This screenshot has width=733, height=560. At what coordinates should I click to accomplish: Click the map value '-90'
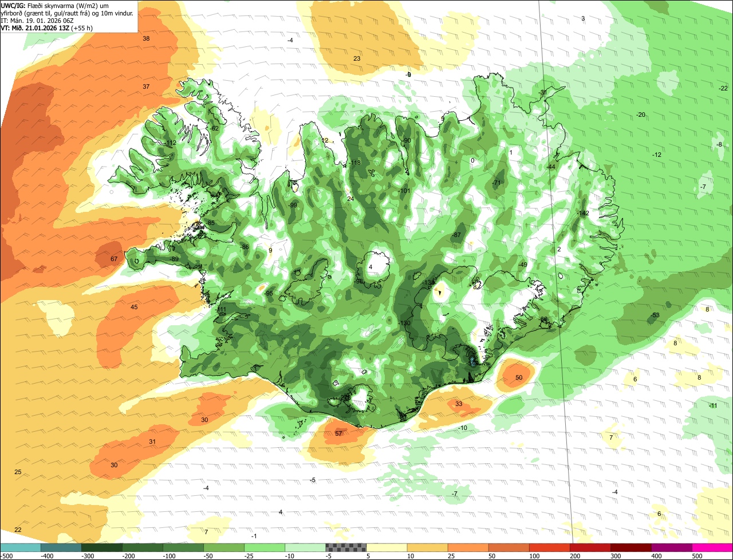407,140
